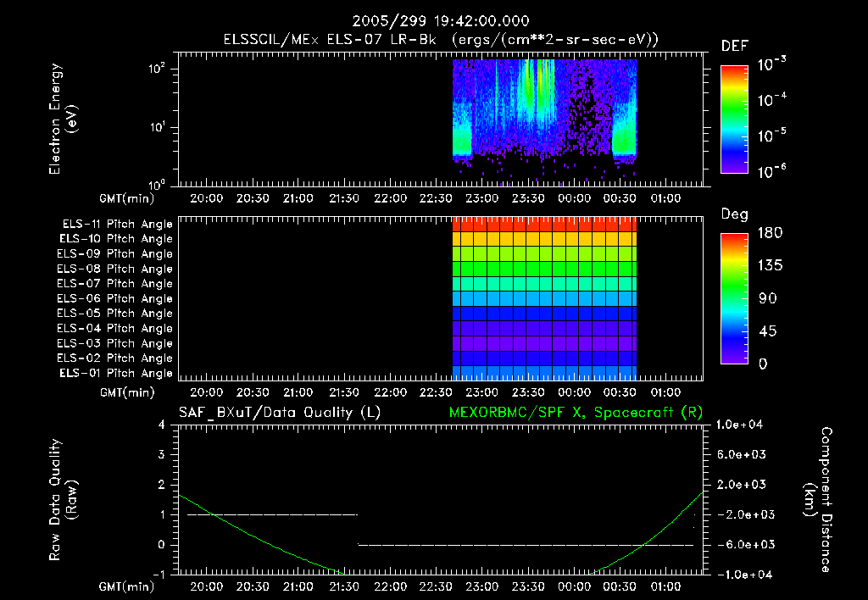Click the white data quality line at level 1
This screenshot has height=600, width=868.
[272, 514]
